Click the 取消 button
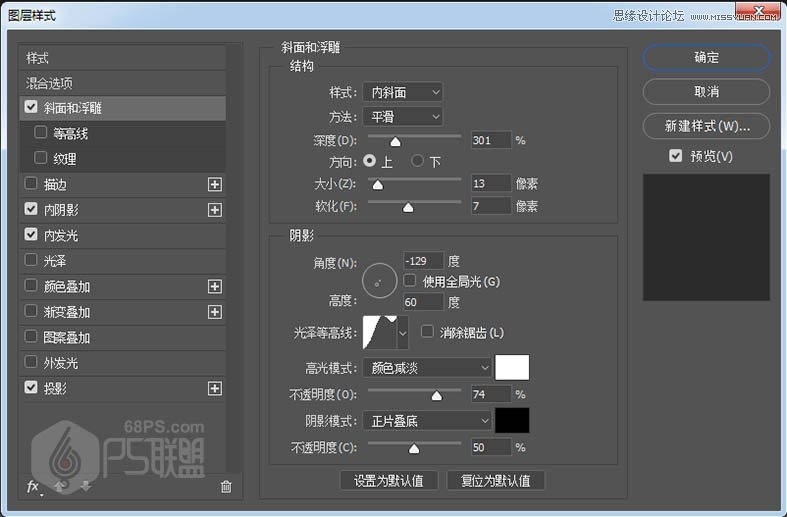The height and width of the screenshot is (517, 787). point(706,92)
